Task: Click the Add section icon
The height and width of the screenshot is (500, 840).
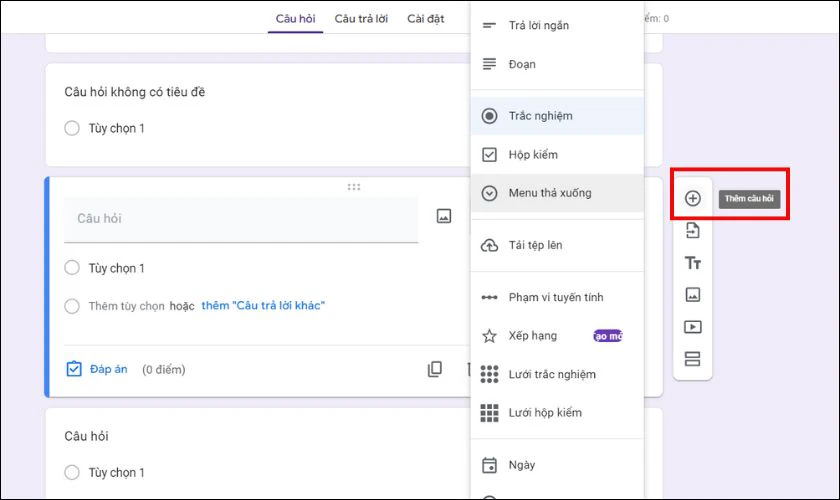Action: pyautogui.click(x=692, y=359)
